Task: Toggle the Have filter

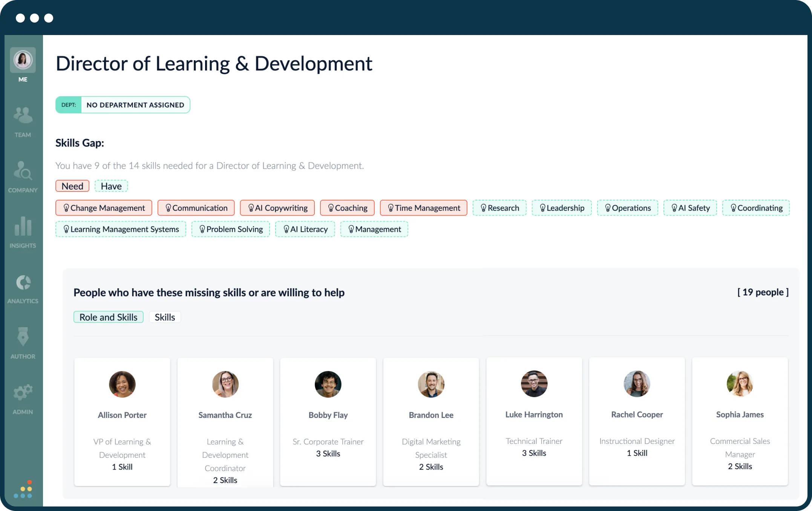Action: [111, 186]
